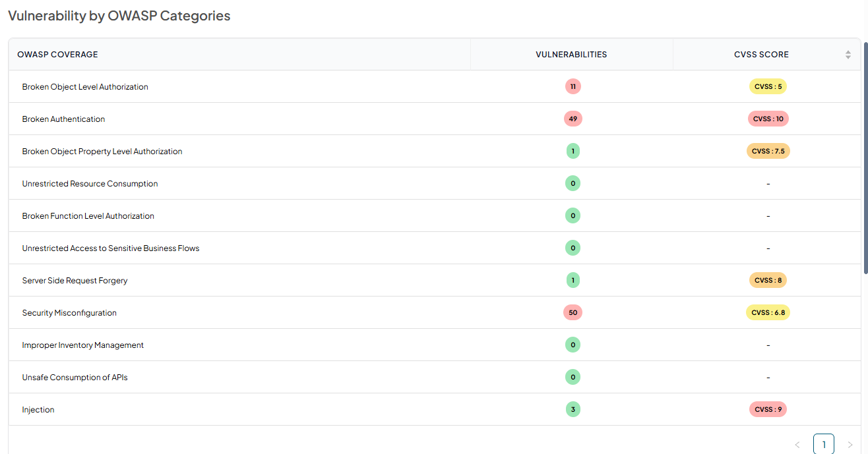868x454 pixels.
Task: Click vulnerabilities badge 1 for Broken Object Property Level
Action: [573, 151]
